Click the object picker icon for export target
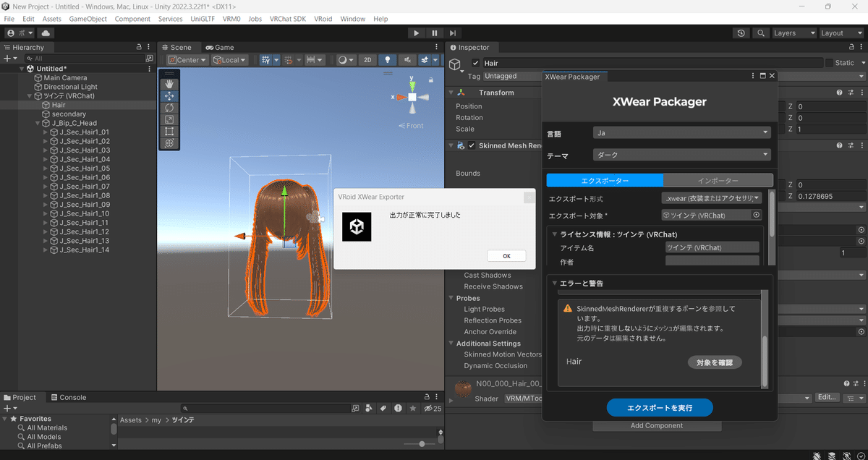The height and width of the screenshot is (460, 868). pos(757,215)
